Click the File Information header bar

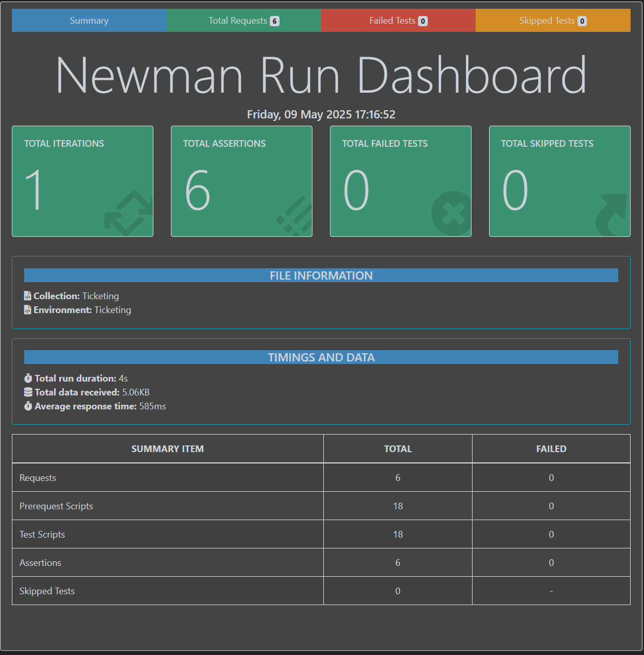pos(321,275)
